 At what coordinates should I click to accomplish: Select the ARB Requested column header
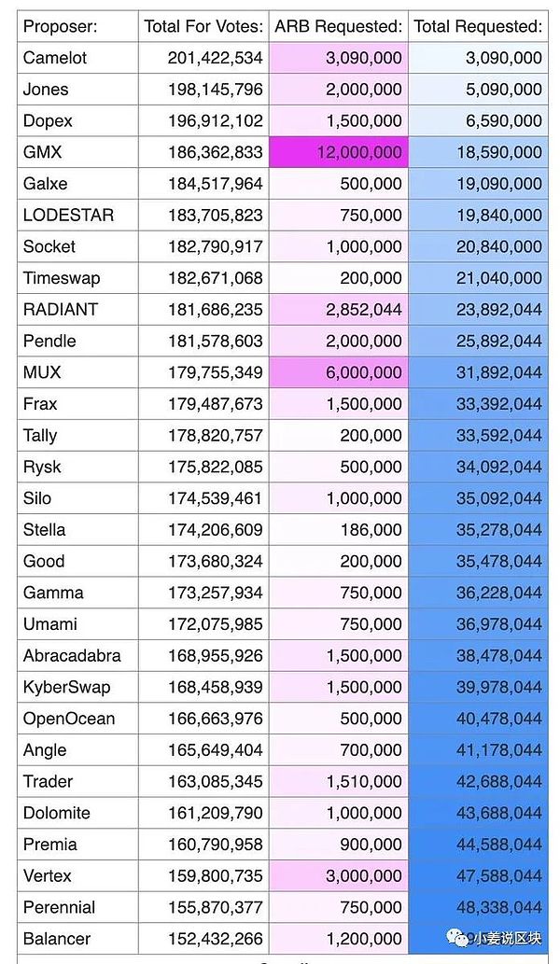(x=338, y=26)
